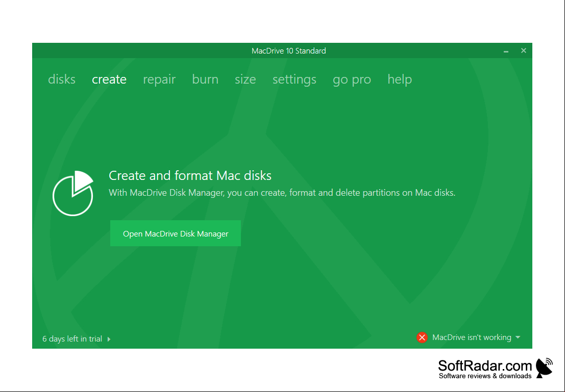Click the MacDrive isn't working status text
Screen dimensions: 565x392
point(472,337)
